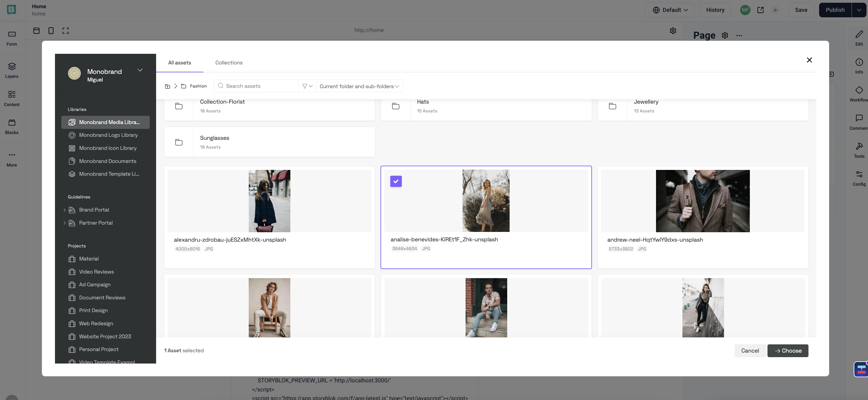Click the Cancel button

(x=750, y=351)
